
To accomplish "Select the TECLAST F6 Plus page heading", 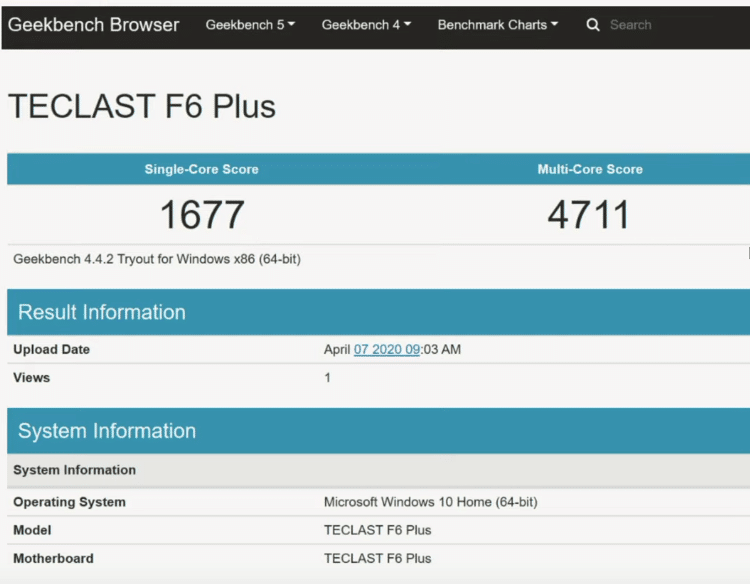I will (x=142, y=106).
